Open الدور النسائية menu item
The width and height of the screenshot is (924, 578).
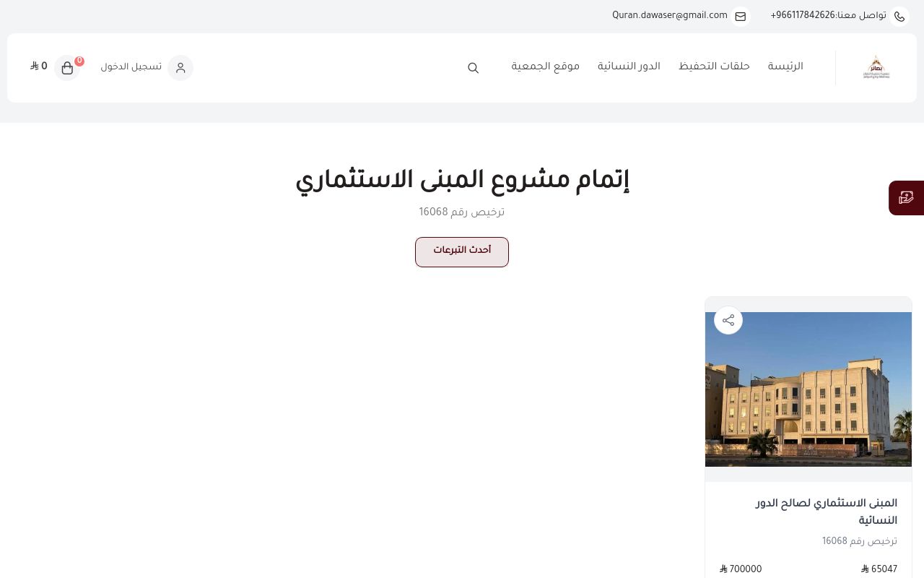click(x=629, y=67)
